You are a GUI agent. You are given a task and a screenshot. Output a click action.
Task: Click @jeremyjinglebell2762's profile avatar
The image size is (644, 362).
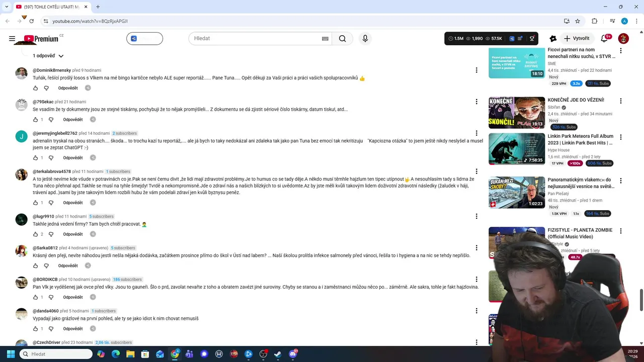[22, 136]
